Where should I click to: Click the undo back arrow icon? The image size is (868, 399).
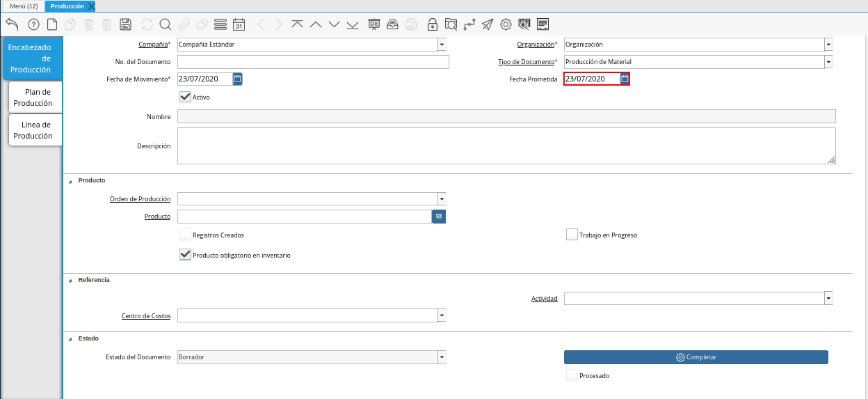click(x=12, y=24)
